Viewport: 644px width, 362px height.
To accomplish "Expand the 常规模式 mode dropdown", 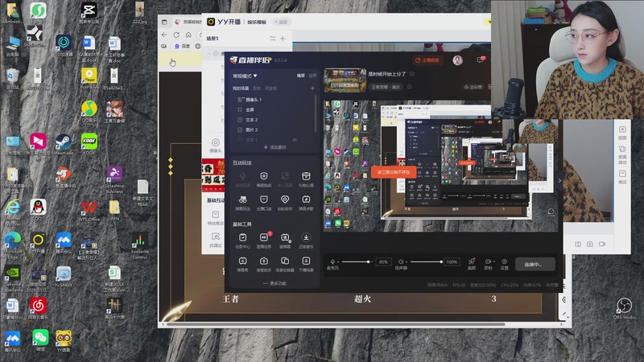I will [245, 76].
